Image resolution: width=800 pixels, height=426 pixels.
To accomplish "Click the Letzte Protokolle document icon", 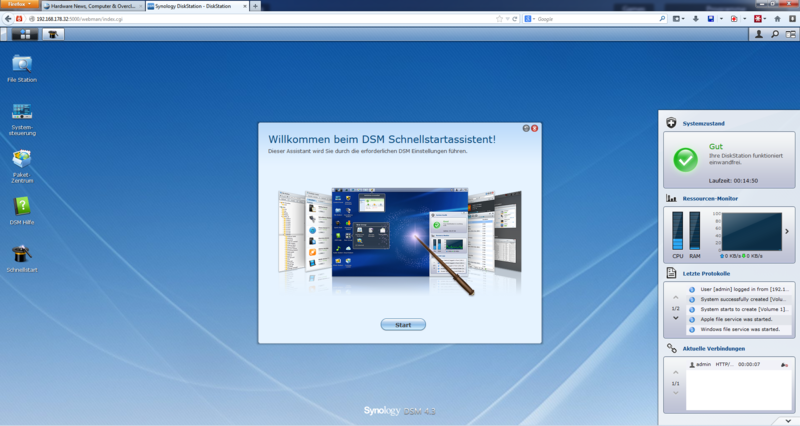I will tap(671, 273).
